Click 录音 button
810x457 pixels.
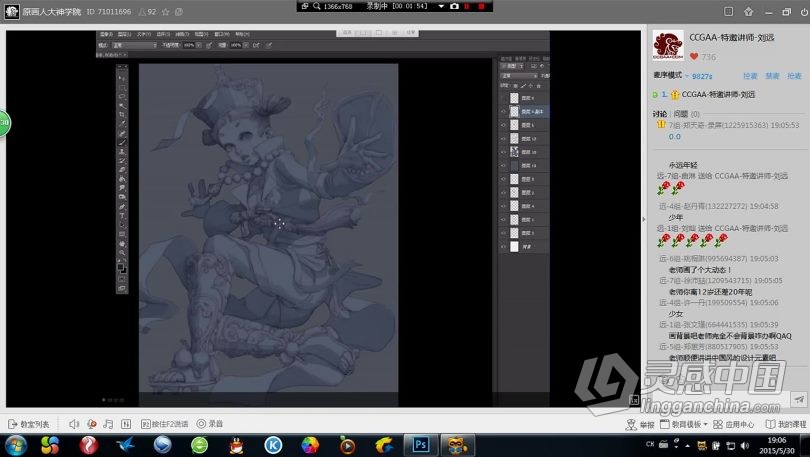[x=210, y=424]
